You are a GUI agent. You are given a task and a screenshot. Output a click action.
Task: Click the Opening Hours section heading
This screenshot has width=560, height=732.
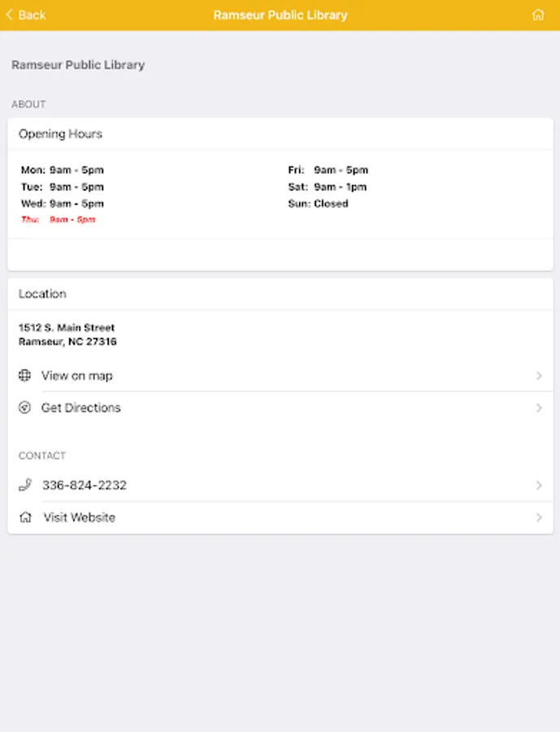[61, 134]
